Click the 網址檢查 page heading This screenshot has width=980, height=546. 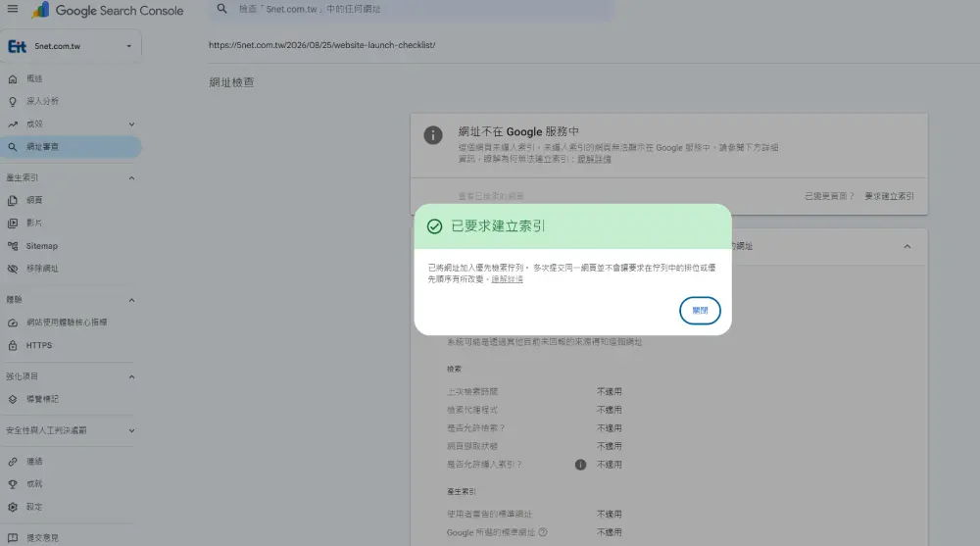(x=231, y=82)
